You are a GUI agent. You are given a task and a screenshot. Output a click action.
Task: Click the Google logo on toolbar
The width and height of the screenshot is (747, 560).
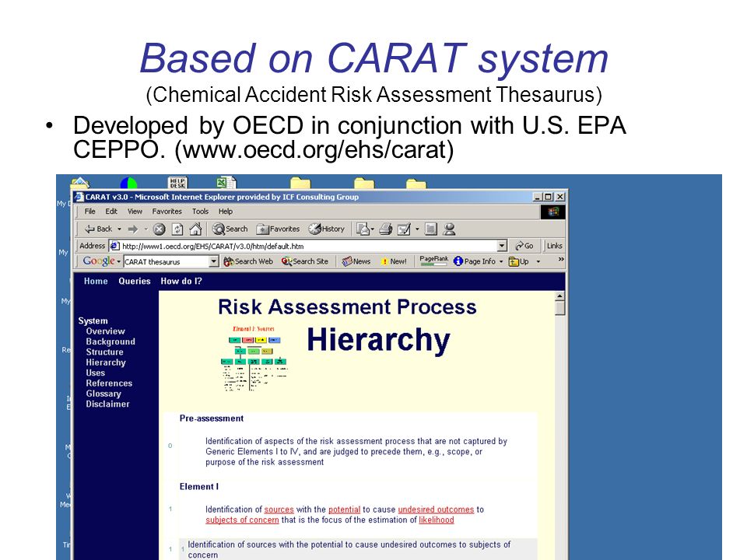[x=99, y=261]
